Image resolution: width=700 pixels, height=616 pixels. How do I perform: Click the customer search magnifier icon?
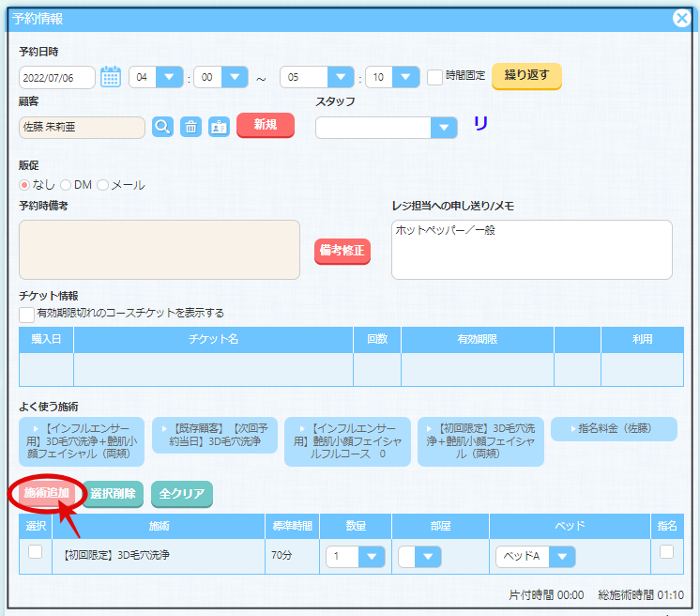point(162,127)
